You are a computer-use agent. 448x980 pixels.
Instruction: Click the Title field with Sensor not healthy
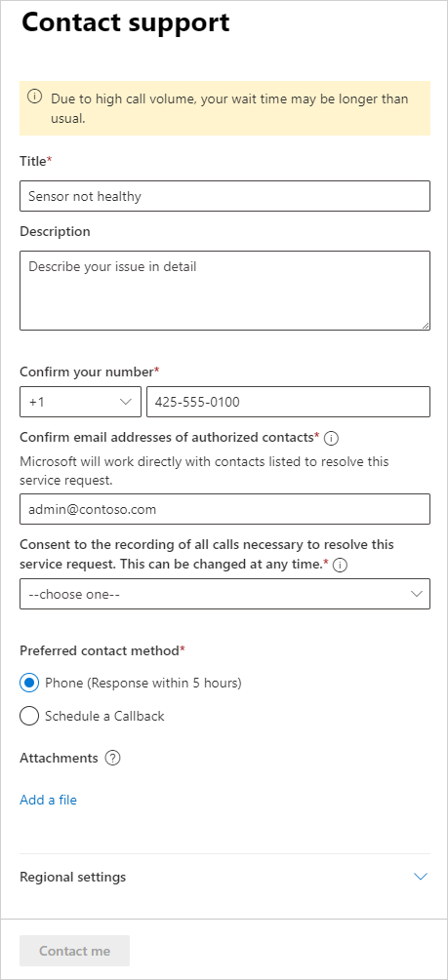224,196
